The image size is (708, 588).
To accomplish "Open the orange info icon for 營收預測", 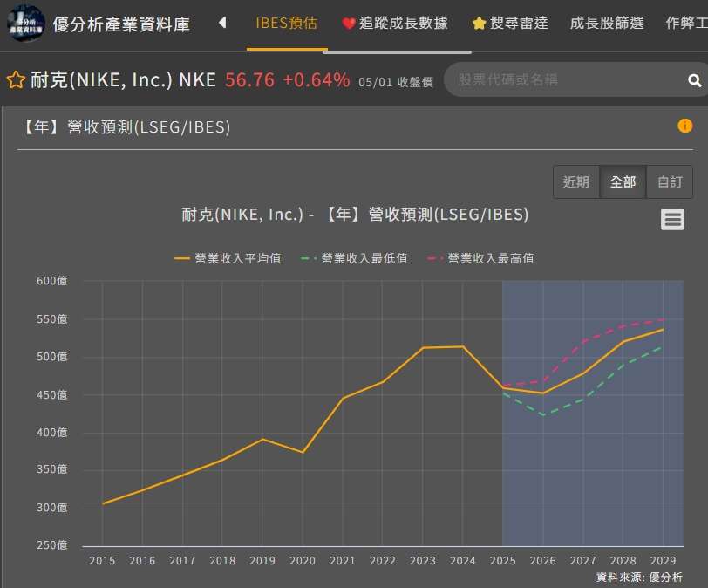I will point(684,126).
